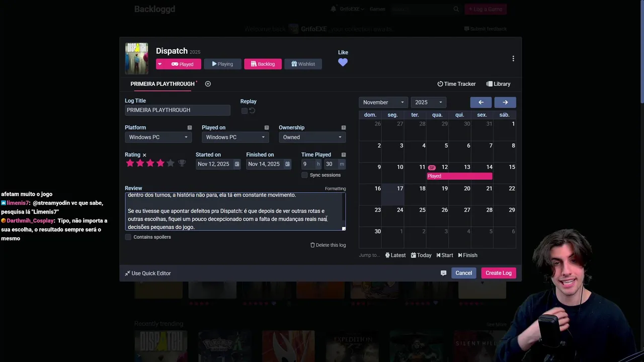Click the search magnifier in header
Screen dimensions: 644x362
[456, 9]
